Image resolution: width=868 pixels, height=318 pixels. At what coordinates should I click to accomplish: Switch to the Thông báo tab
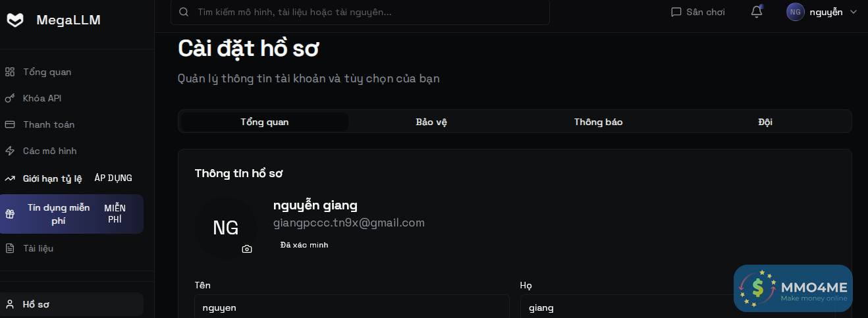pyautogui.click(x=598, y=122)
